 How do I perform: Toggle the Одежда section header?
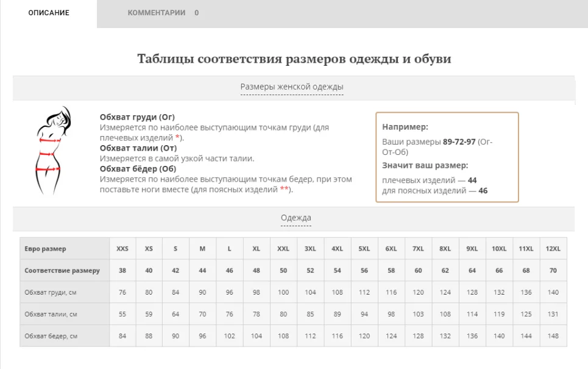pyautogui.click(x=296, y=218)
